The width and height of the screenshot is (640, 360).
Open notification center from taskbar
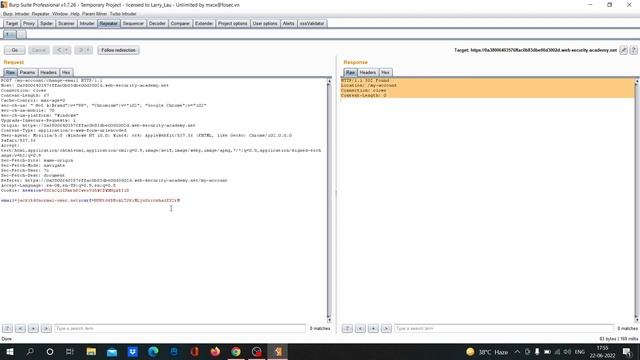627,351
